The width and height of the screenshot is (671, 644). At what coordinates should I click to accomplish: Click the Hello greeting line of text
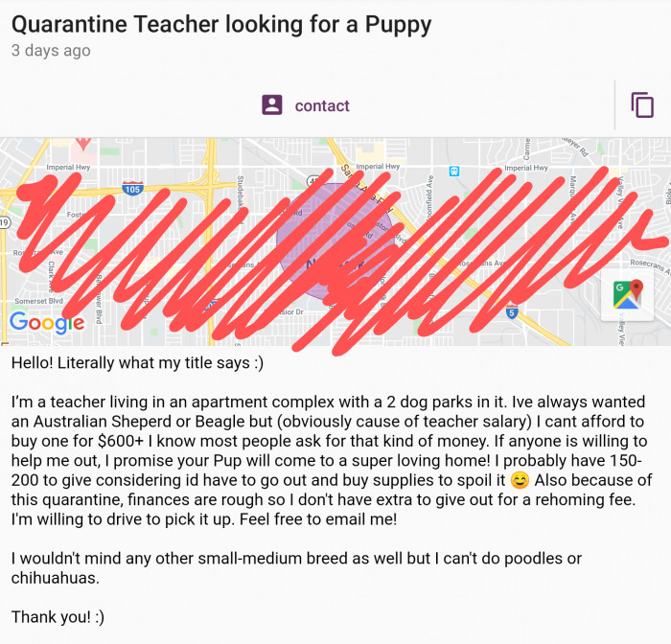137,363
